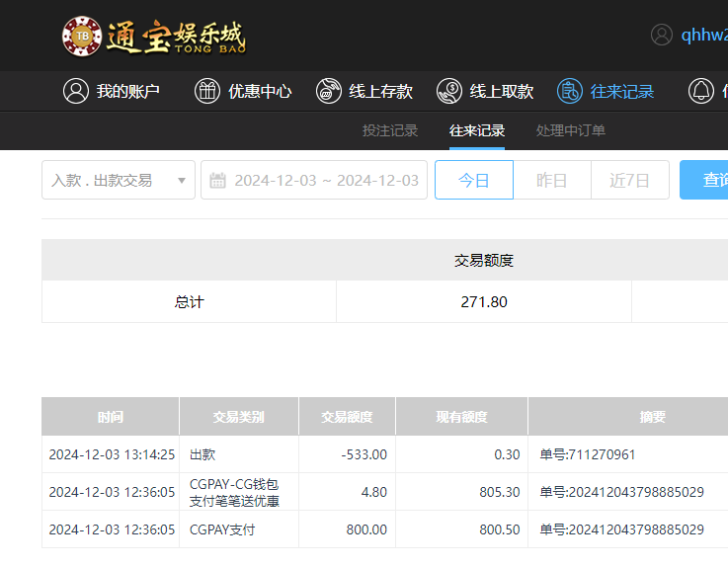Click the blue 查询 search button

(x=709, y=181)
